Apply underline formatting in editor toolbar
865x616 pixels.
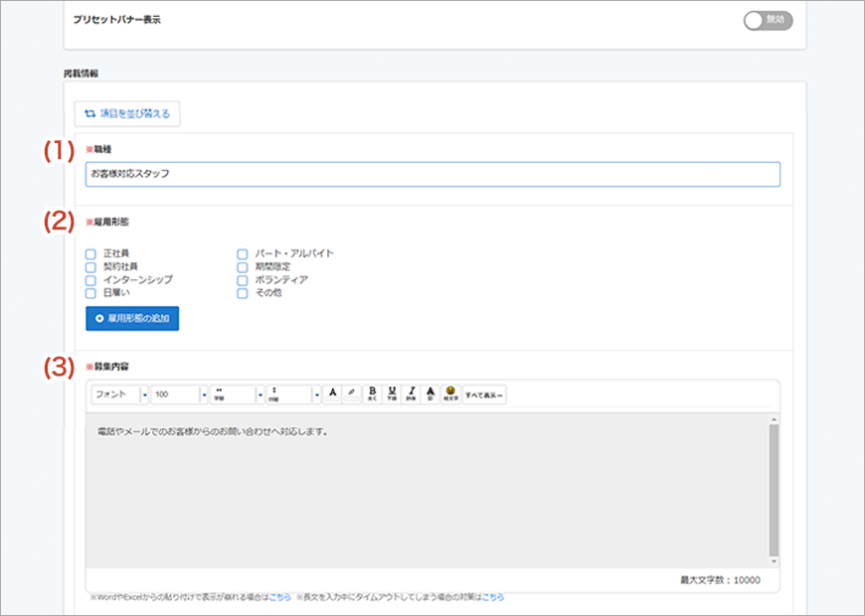pyautogui.click(x=392, y=394)
